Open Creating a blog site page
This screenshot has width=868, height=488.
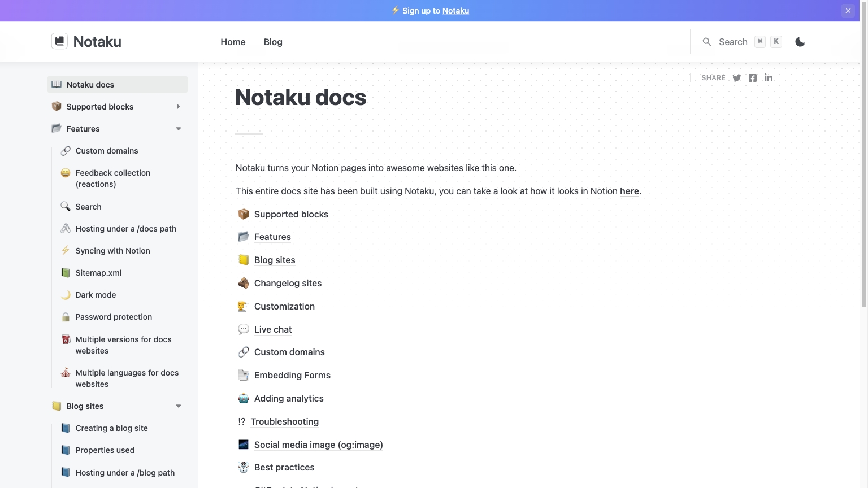point(112,428)
